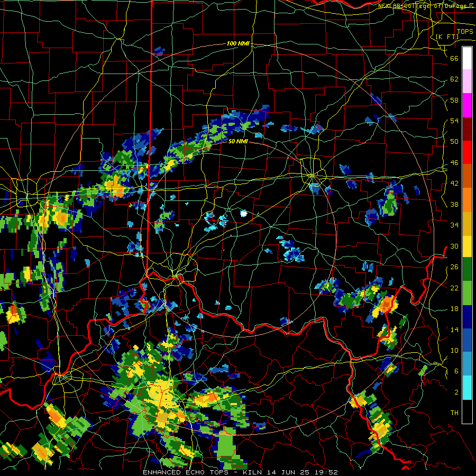The width and height of the screenshot is (476, 476).
Task: Select the 58 scale label
Action: click(454, 100)
